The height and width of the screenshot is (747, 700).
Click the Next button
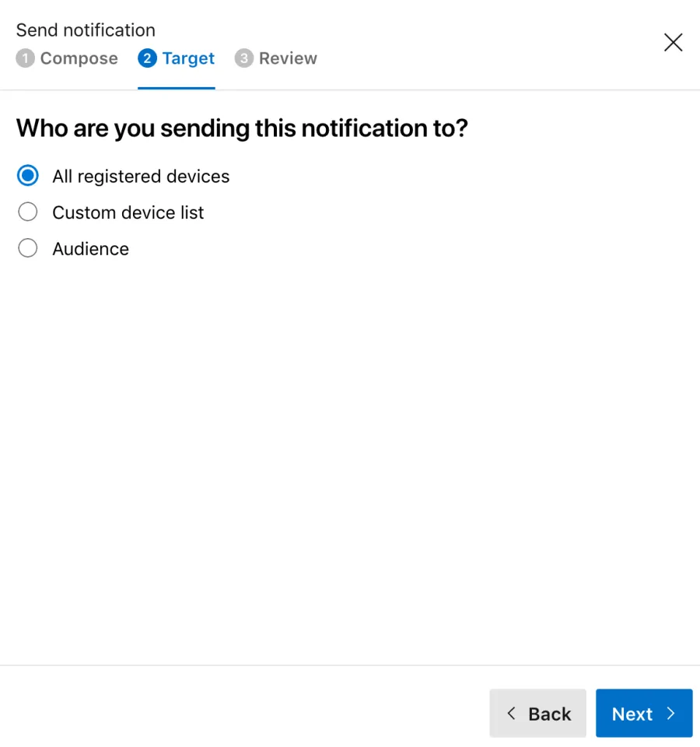pyautogui.click(x=644, y=714)
